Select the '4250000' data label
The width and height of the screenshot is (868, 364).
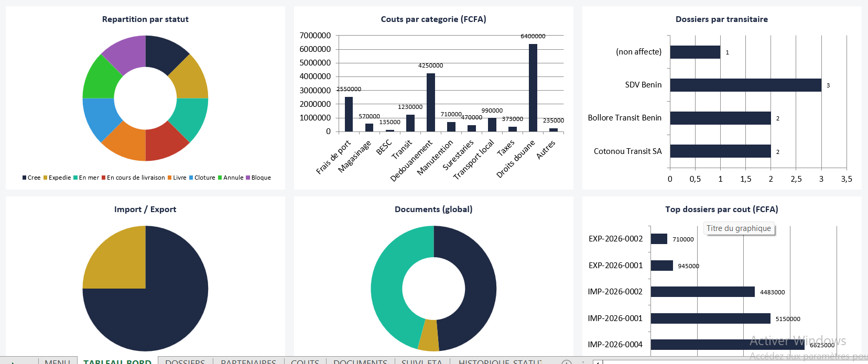(x=431, y=65)
